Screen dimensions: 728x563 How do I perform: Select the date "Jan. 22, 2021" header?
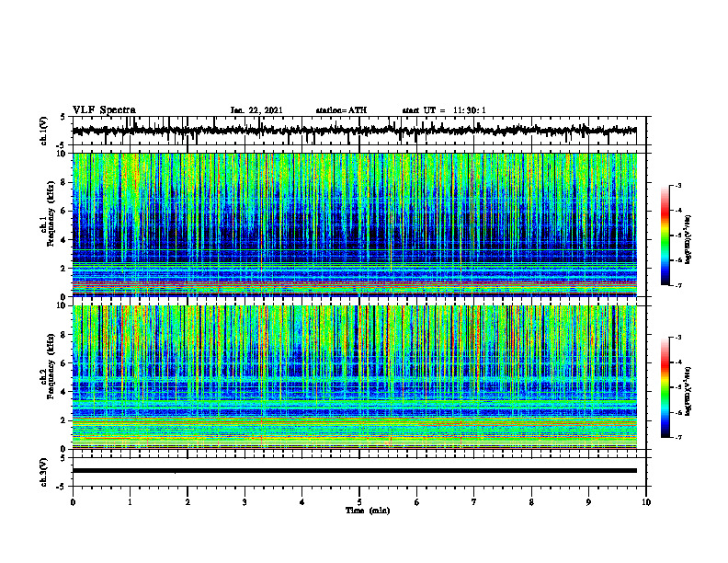pyautogui.click(x=256, y=110)
